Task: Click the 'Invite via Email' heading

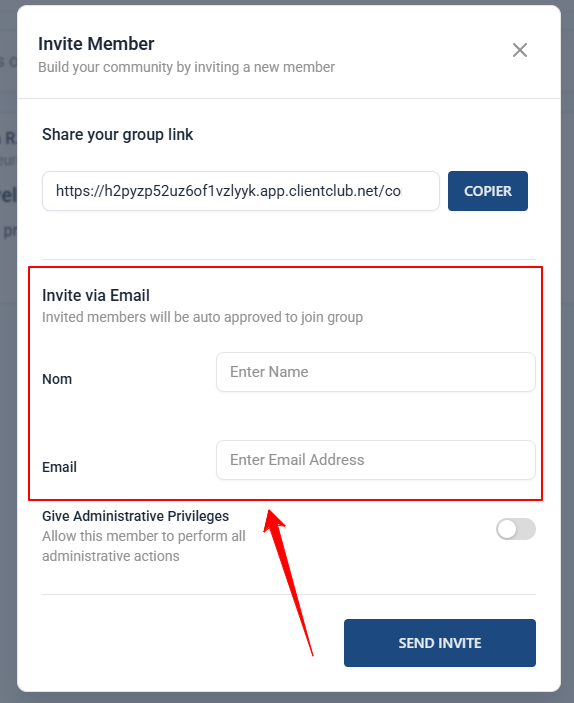Action: (x=96, y=295)
